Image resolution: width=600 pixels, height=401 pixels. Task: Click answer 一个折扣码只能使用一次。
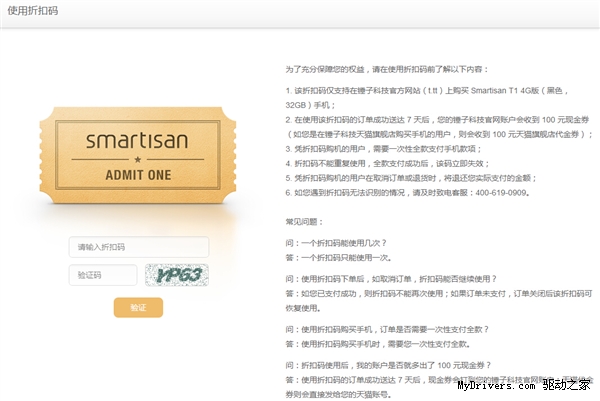click(x=338, y=258)
